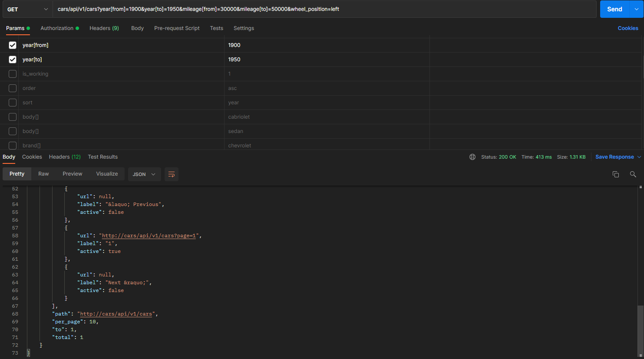Select the Params tab
Screen dimensions: 644x359
point(18,28)
